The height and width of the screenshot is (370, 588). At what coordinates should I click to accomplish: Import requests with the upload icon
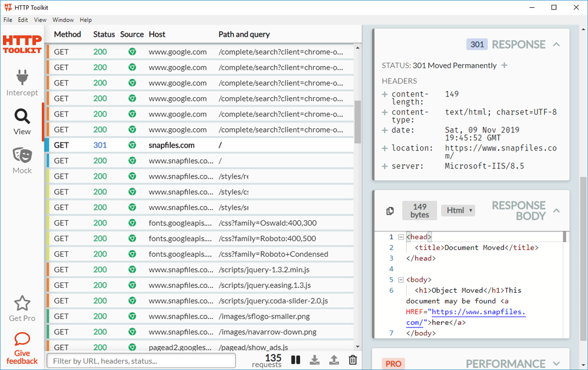[x=334, y=360]
